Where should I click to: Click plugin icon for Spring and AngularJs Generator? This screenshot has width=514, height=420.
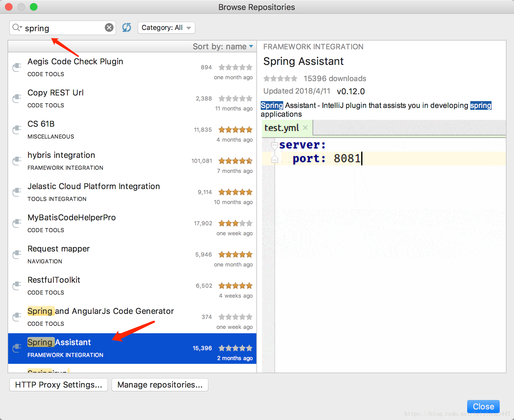click(17, 317)
